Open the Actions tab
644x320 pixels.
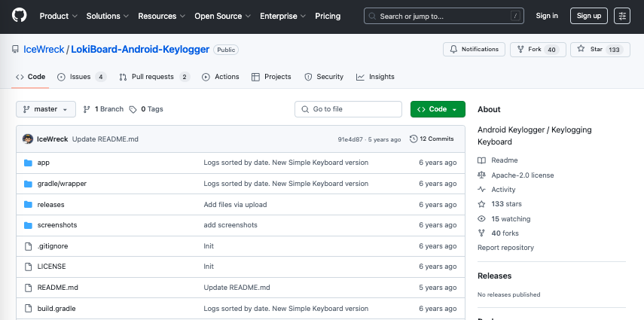(x=220, y=77)
